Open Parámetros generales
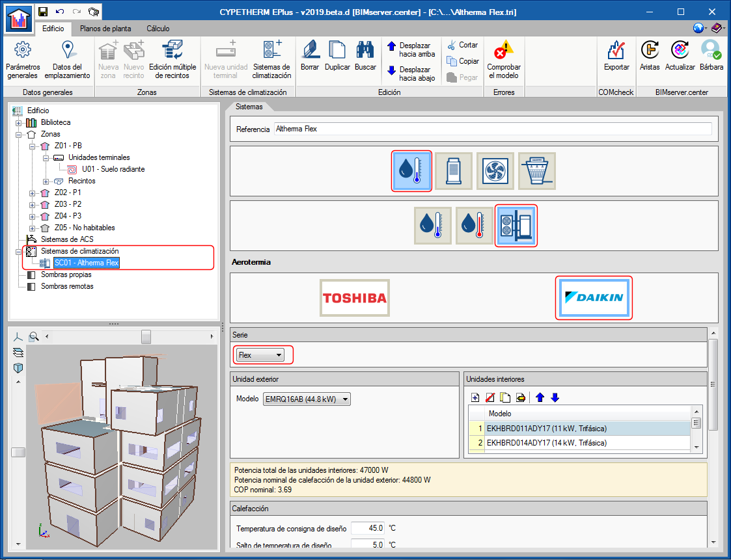The width and height of the screenshot is (731, 560). coord(23,60)
